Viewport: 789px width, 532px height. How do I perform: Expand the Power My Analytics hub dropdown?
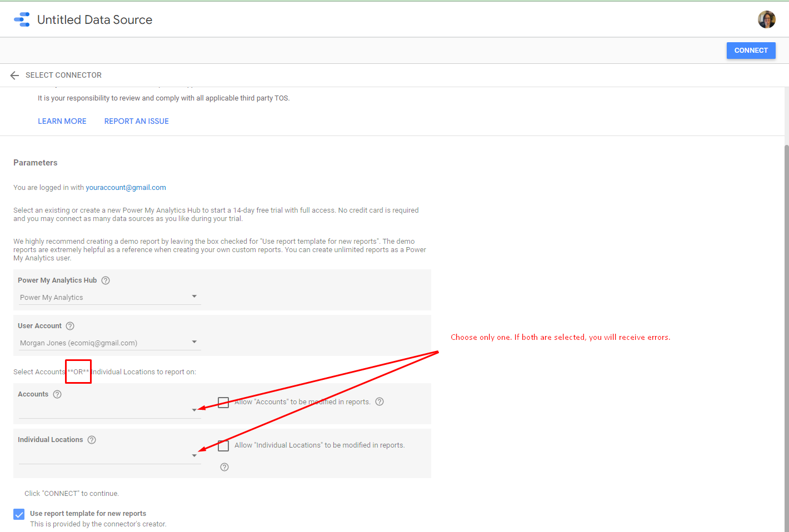coord(109,297)
